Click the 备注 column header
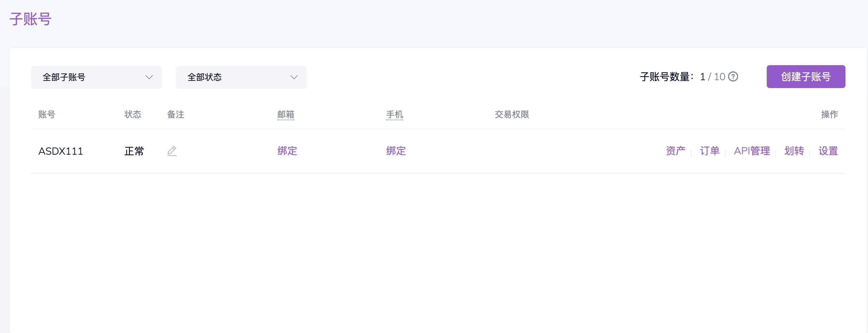 (176, 115)
